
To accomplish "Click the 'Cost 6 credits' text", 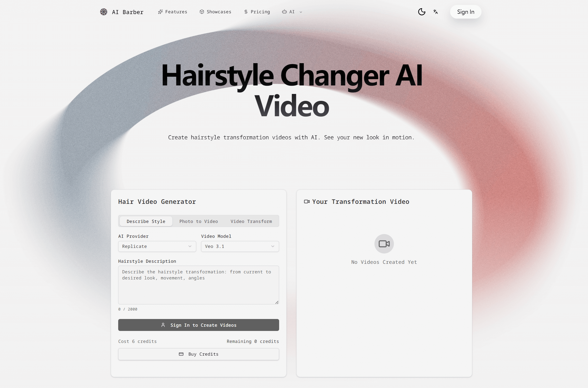I will (137, 341).
